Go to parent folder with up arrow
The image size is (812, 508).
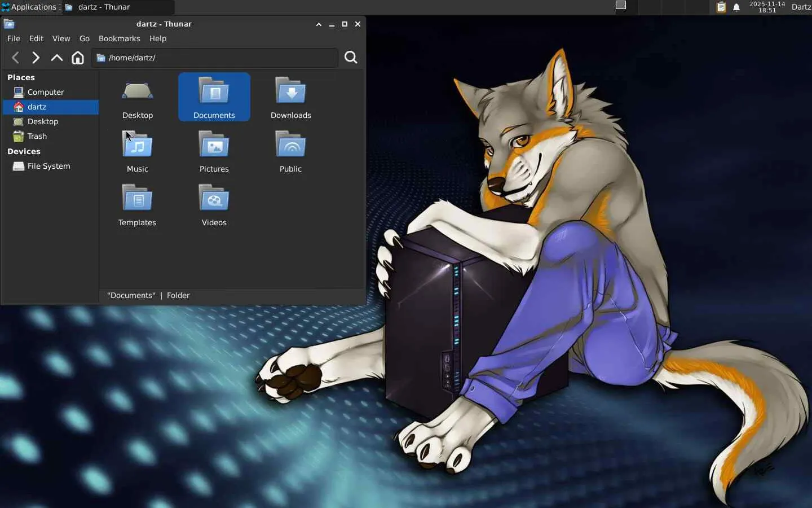point(56,58)
